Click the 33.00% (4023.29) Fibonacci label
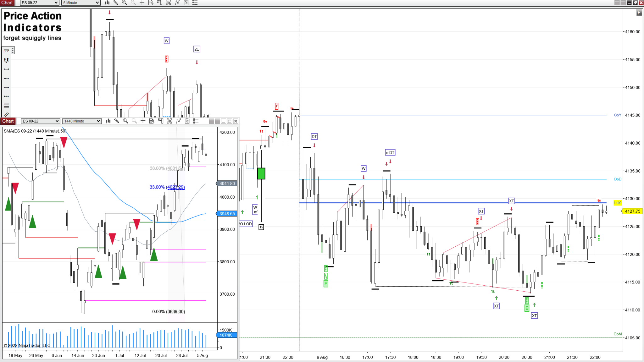 [167, 187]
